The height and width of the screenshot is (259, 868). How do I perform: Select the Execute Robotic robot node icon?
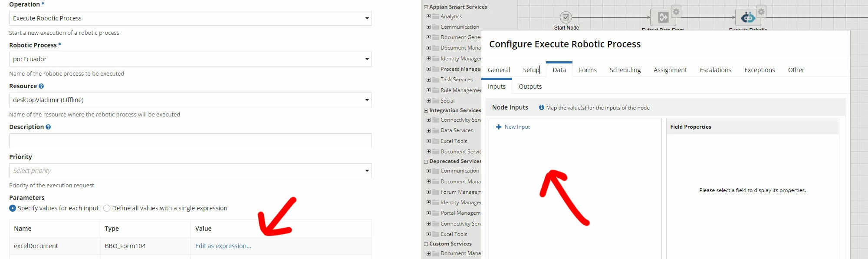(x=748, y=17)
